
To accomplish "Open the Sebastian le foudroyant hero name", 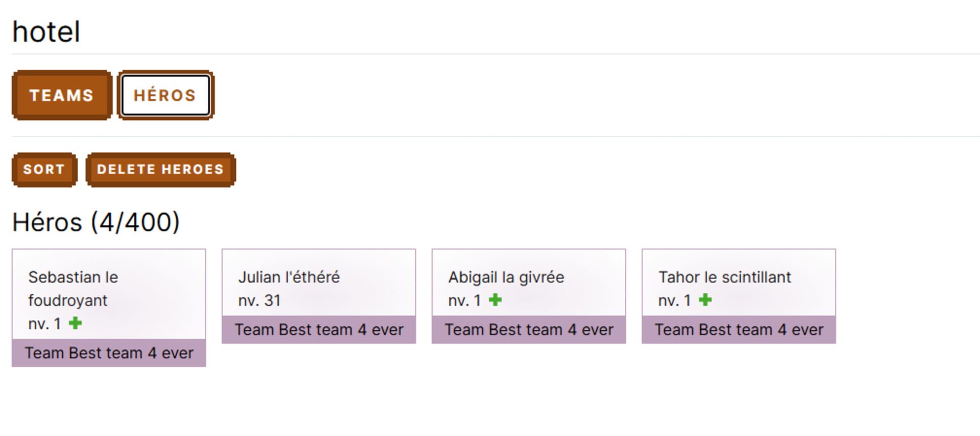I will click(x=73, y=289).
